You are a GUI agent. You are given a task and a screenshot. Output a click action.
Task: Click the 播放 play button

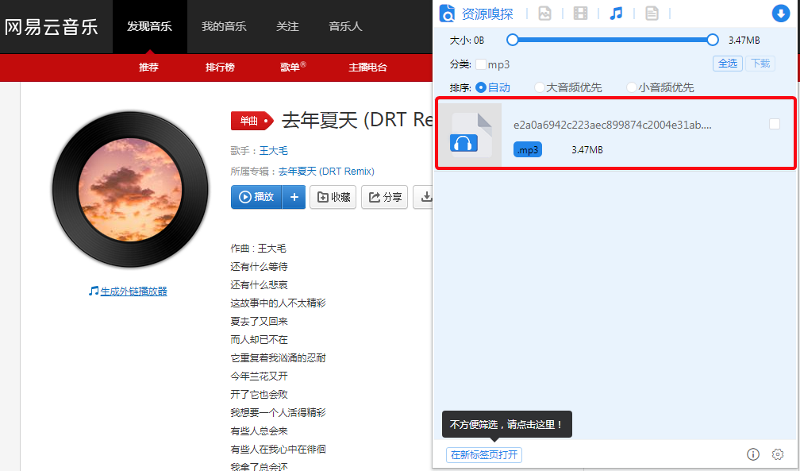pyautogui.click(x=257, y=197)
